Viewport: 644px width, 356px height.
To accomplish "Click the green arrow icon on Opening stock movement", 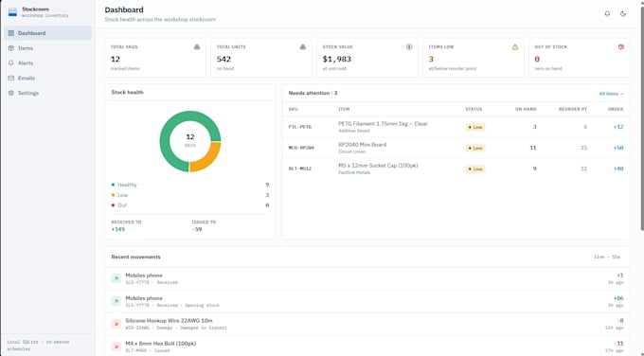I will coord(116,301).
